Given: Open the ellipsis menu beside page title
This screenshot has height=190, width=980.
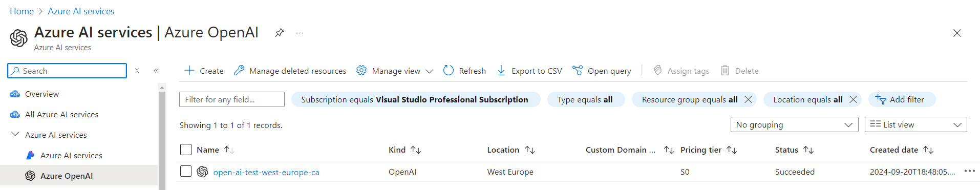Looking at the screenshot, I should pos(300,33).
